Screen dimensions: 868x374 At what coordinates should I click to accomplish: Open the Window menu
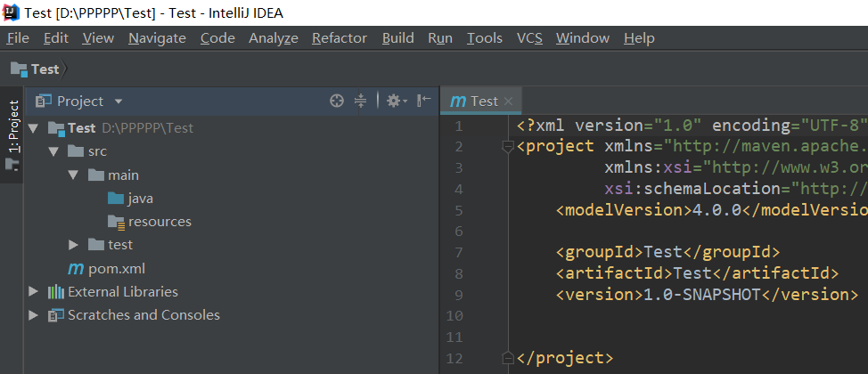(x=582, y=38)
